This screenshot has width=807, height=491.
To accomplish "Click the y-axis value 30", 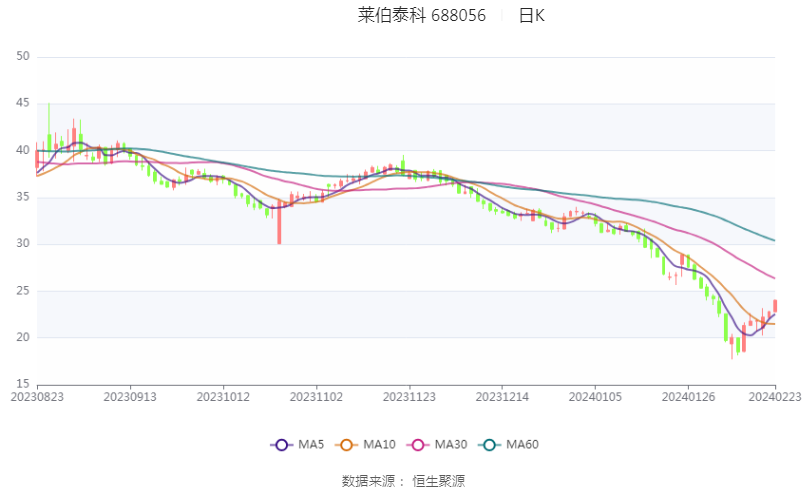I will tap(23, 243).
